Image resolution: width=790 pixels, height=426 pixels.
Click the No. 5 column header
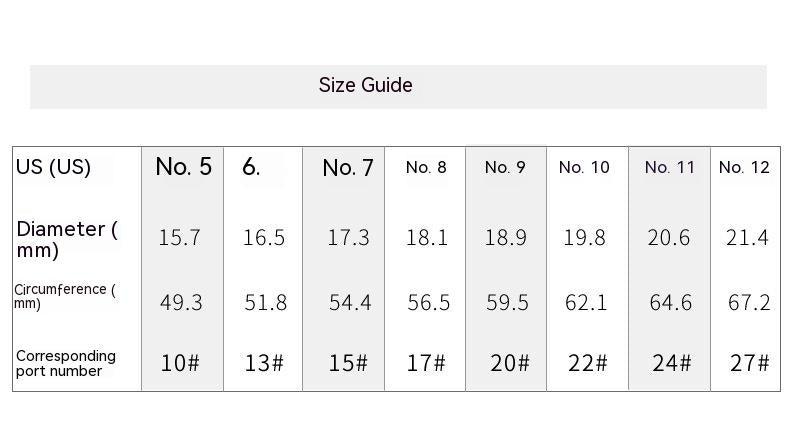[x=183, y=167]
